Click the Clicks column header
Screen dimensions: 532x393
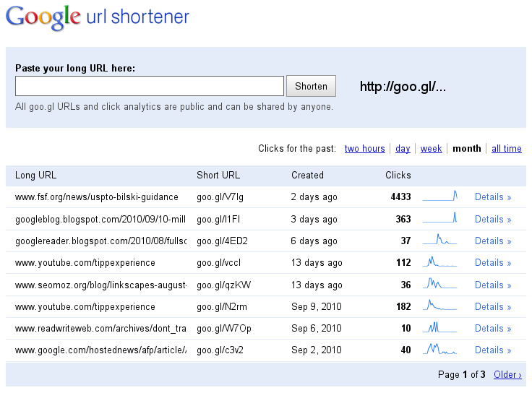[x=398, y=175]
